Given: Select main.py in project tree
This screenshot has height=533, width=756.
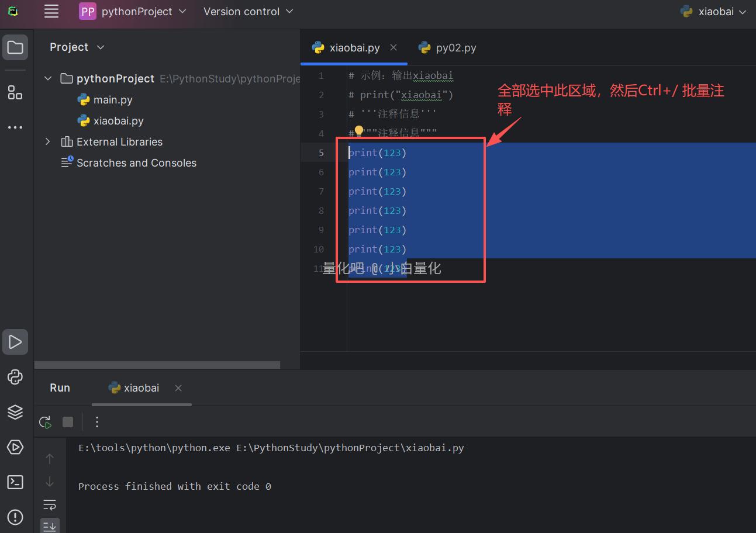Looking at the screenshot, I should [x=112, y=100].
